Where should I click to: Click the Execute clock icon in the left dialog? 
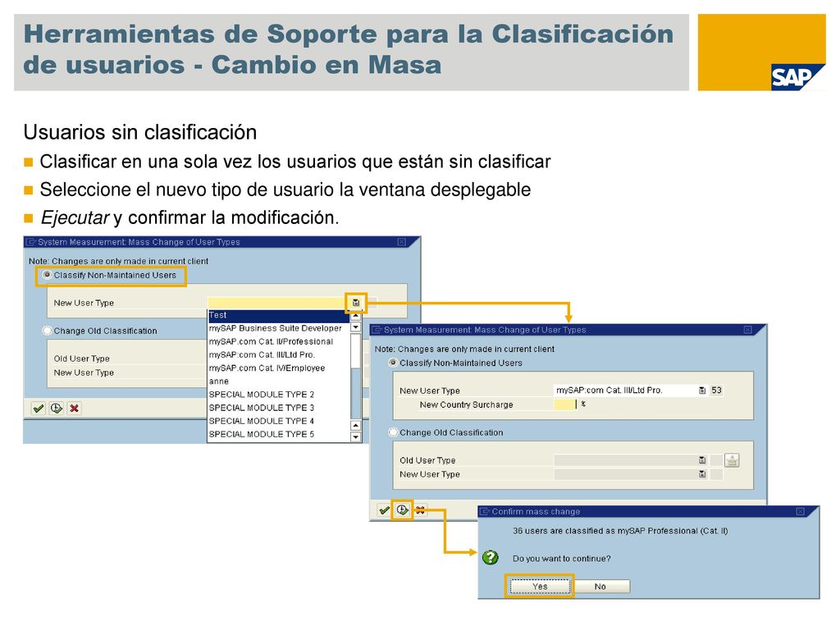click(57, 409)
